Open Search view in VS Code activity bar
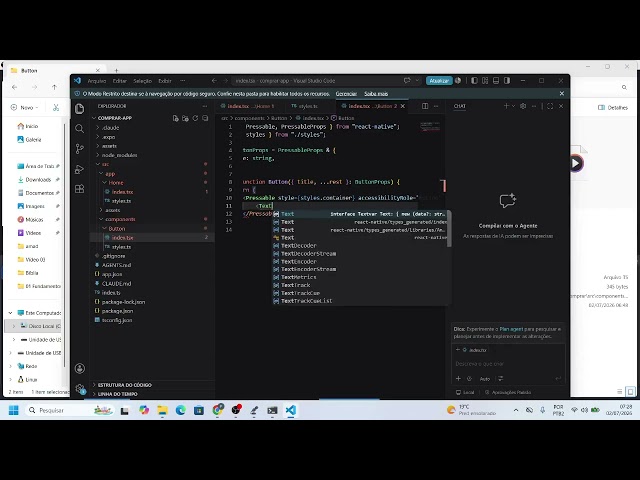Viewport: 640px width, 480px height. pyautogui.click(x=80, y=129)
